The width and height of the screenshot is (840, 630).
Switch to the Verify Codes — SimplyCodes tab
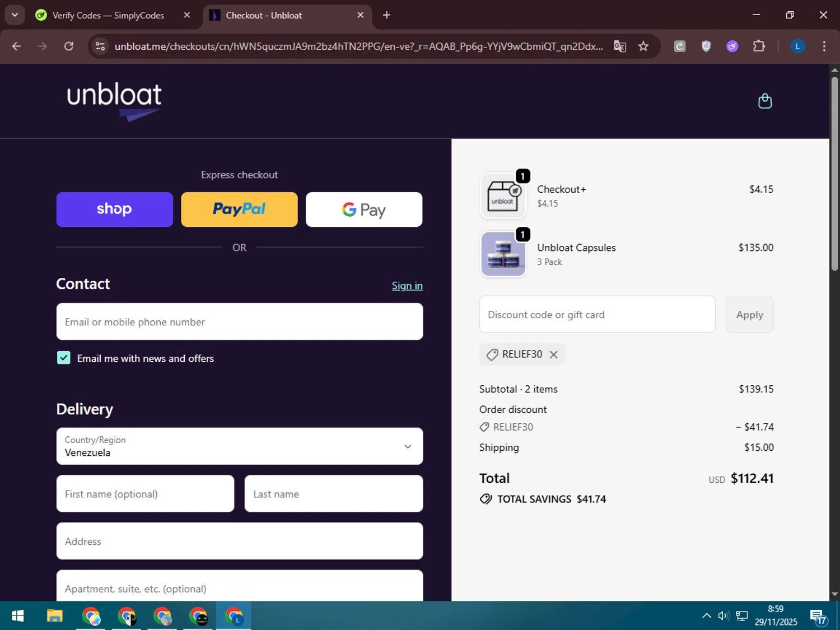click(x=108, y=15)
